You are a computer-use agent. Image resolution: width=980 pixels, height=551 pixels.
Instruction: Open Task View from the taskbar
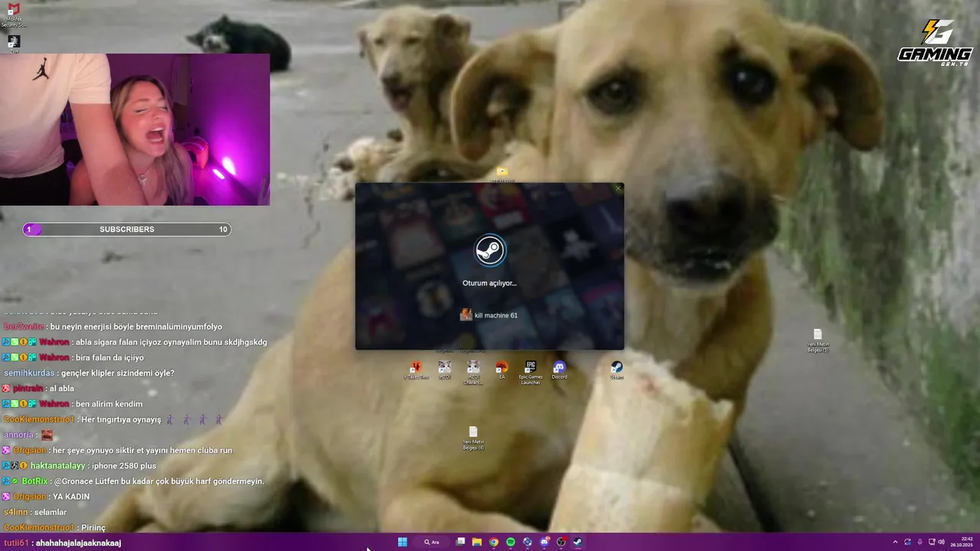[x=460, y=542]
